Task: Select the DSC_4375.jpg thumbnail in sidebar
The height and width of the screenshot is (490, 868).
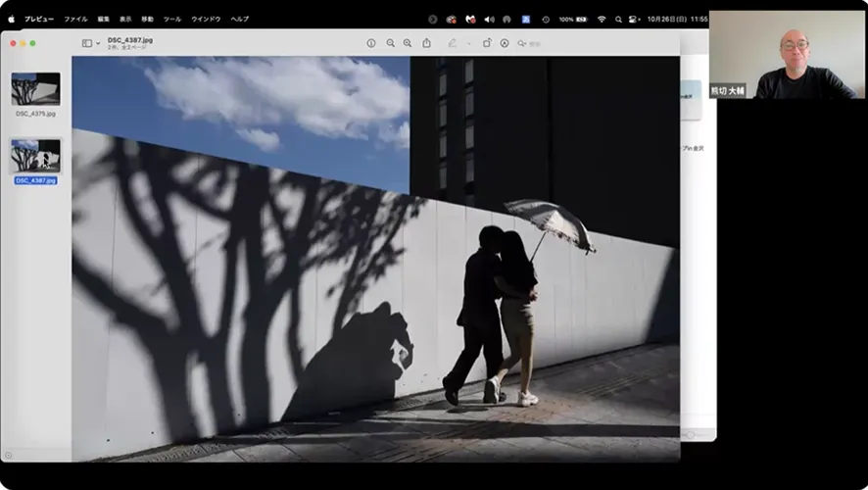Action: coord(35,89)
